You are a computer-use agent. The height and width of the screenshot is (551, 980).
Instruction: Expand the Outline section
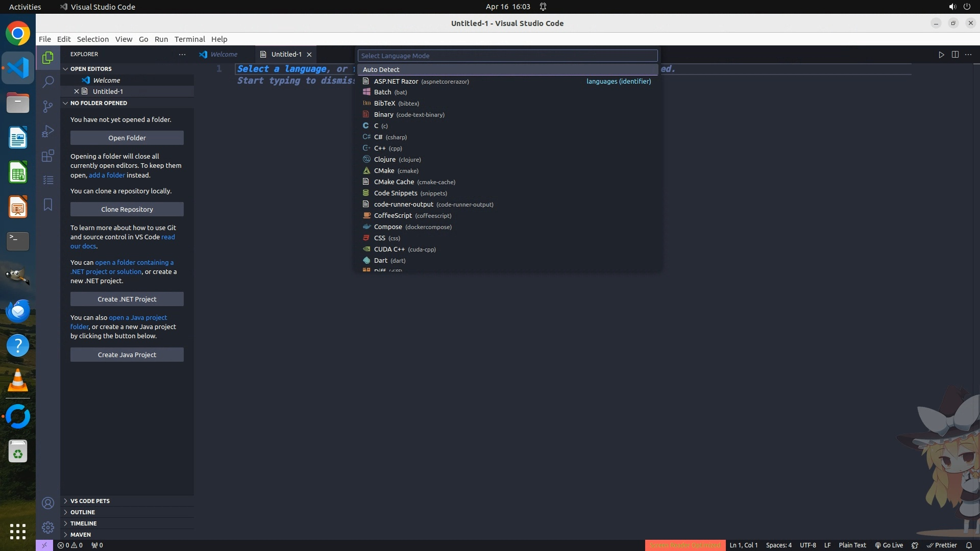click(83, 512)
